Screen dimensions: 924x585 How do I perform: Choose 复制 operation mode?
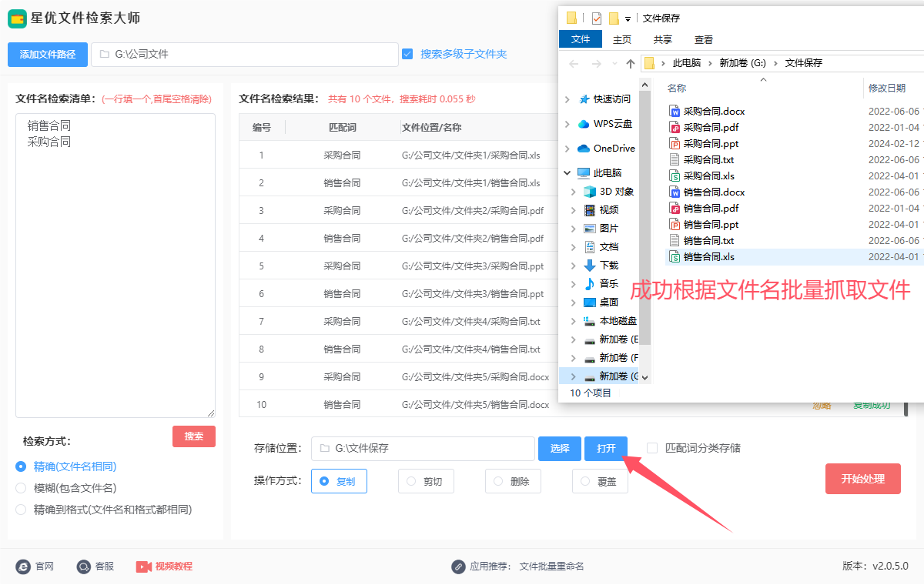(x=339, y=481)
